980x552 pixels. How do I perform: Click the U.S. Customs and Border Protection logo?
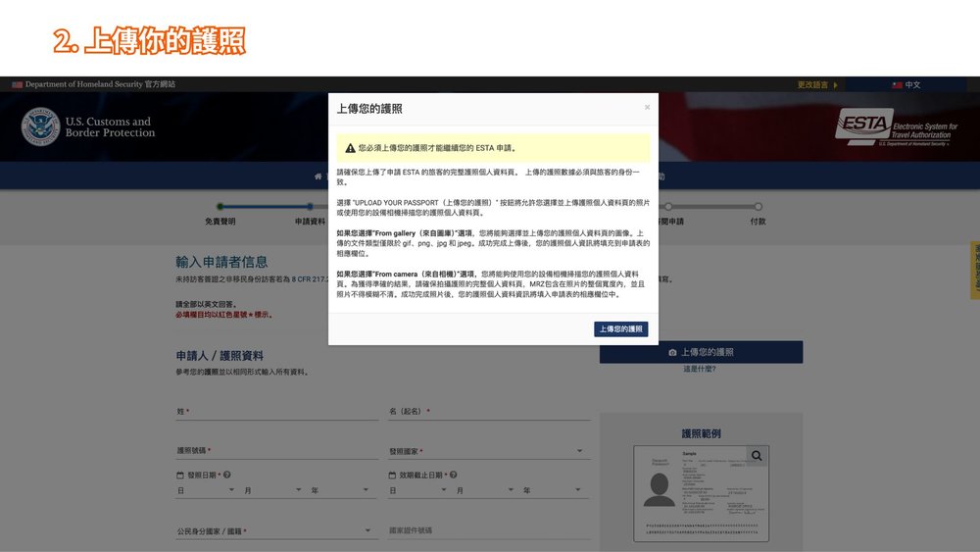click(88, 126)
